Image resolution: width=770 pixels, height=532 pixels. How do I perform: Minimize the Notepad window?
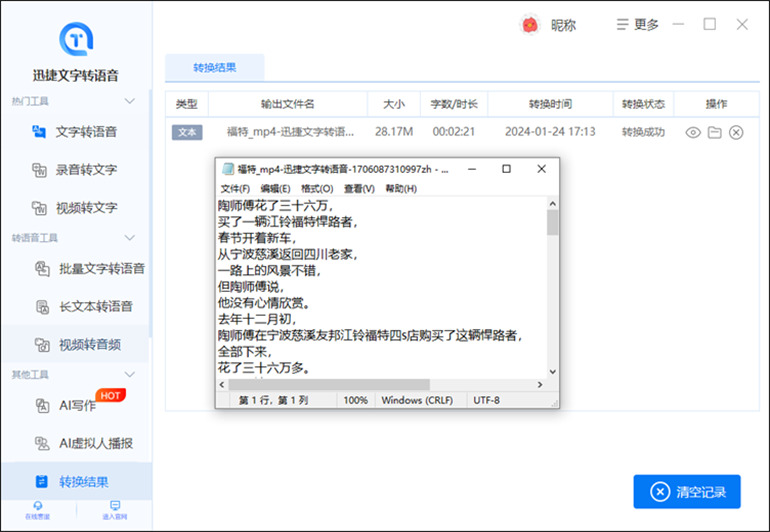pyautogui.click(x=472, y=169)
